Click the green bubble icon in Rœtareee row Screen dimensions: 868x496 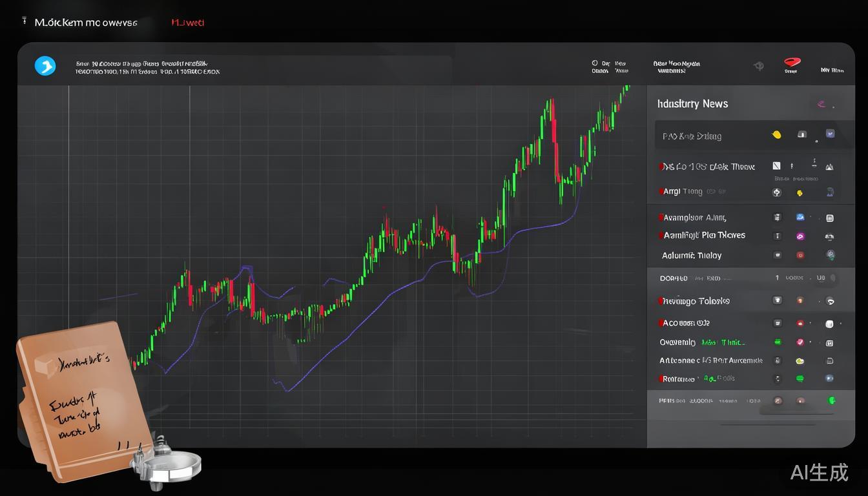(x=800, y=379)
